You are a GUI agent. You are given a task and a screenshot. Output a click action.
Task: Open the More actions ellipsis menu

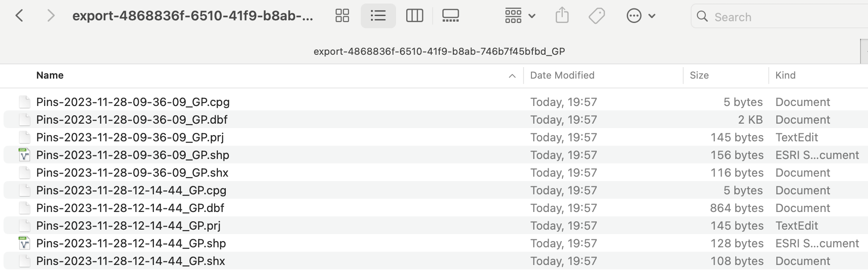[x=640, y=16]
